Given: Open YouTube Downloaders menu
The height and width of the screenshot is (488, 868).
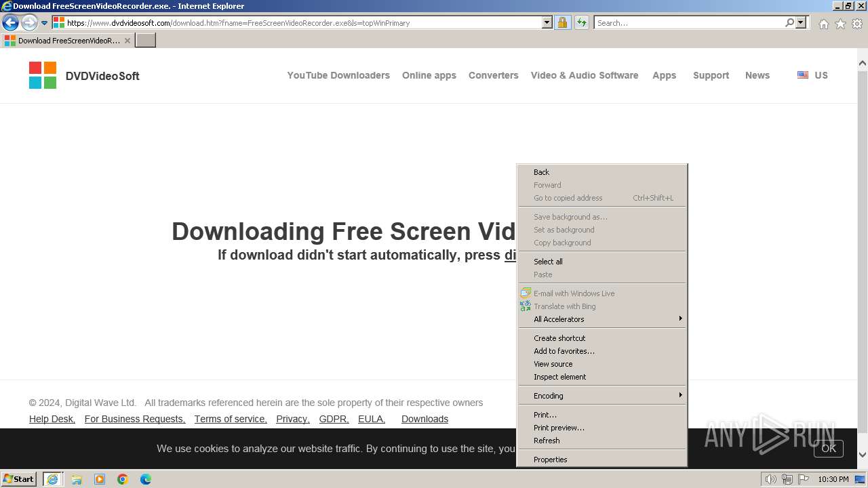Looking at the screenshot, I should tap(338, 75).
